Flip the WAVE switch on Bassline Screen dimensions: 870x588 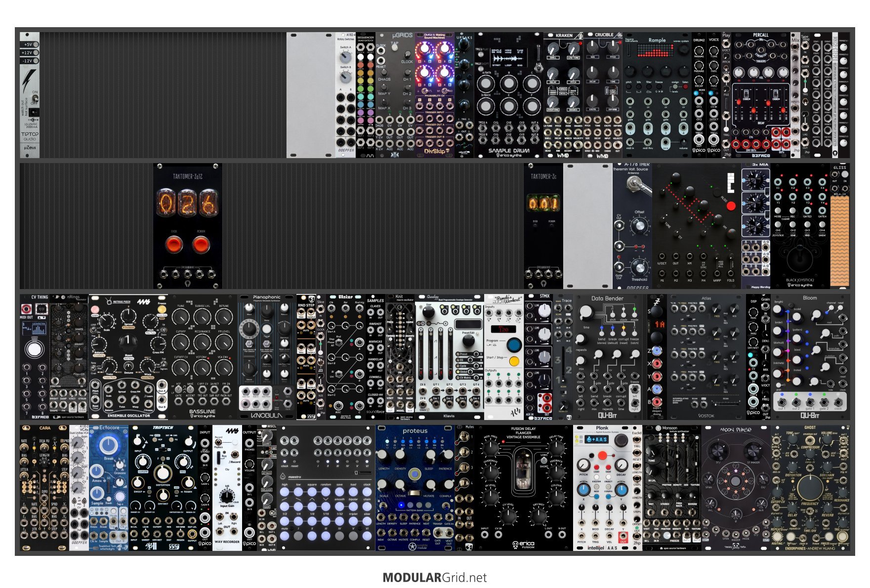tap(191, 389)
